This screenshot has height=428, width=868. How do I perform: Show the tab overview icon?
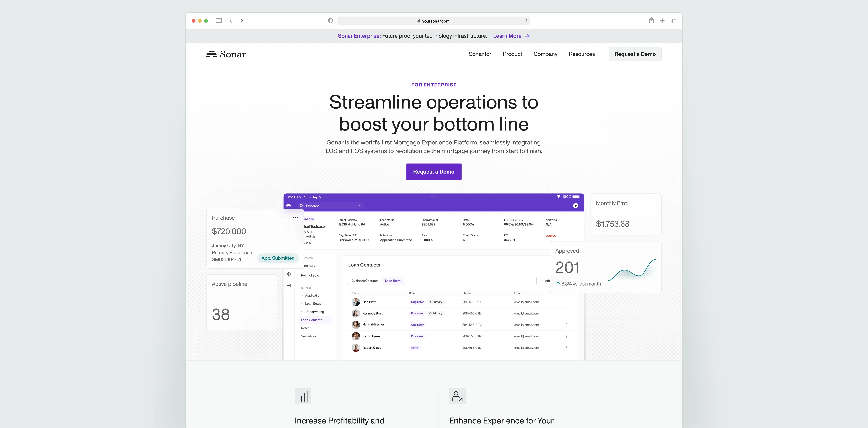[x=674, y=21]
